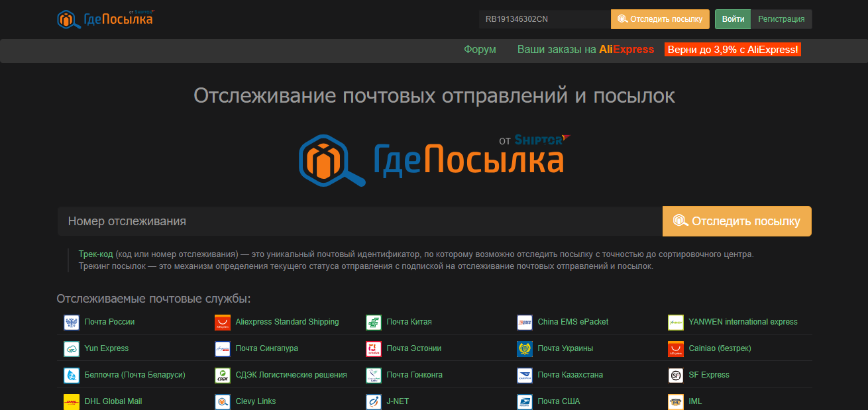Click the Почта Китая service icon
Screen dimensions: 868x410
tap(374, 323)
